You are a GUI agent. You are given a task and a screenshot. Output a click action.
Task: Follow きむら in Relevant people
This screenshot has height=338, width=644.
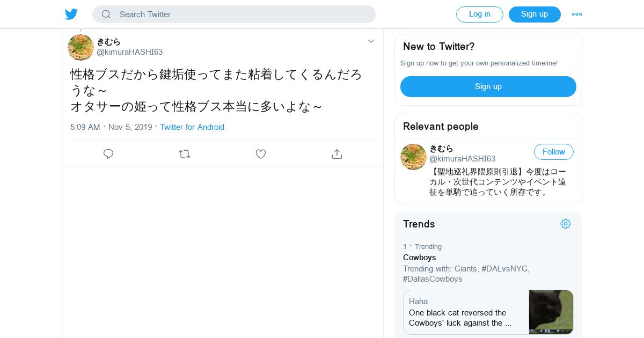pyautogui.click(x=553, y=152)
